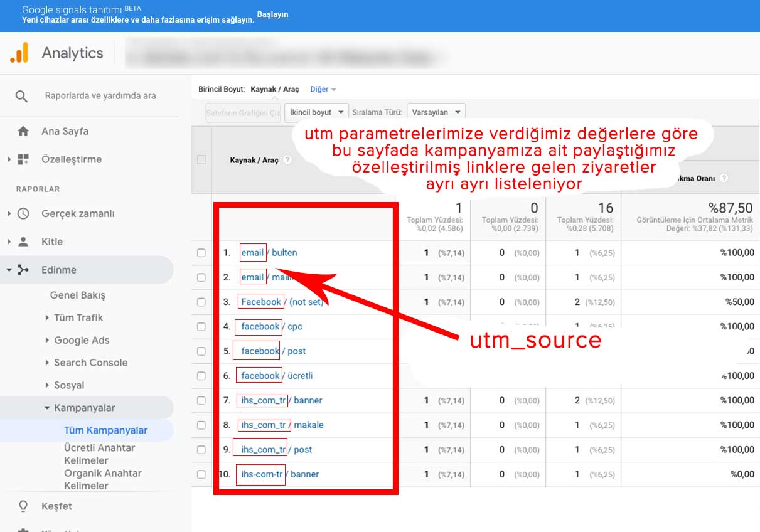Tick the Facebook / (not set) row checkbox
Screen dimensions: 760x532
[201, 302]
